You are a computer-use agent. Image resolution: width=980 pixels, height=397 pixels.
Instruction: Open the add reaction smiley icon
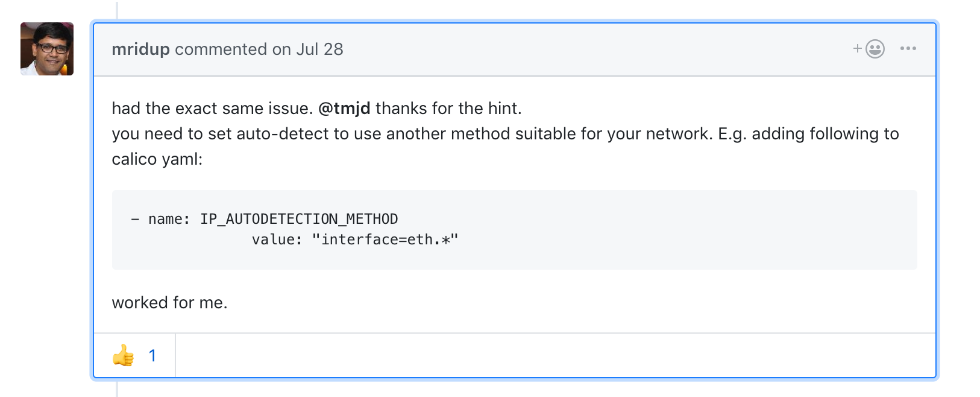tap(875, 49)
